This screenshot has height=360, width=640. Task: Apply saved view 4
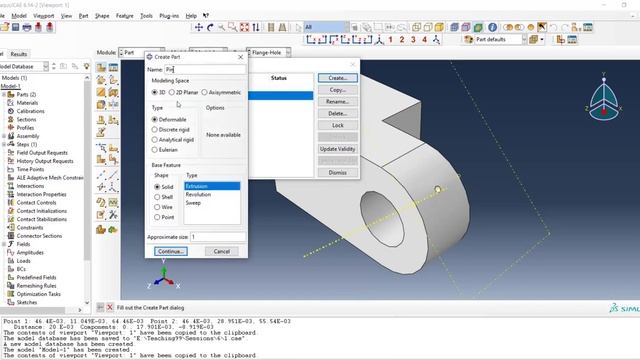(x=425, y=40)
